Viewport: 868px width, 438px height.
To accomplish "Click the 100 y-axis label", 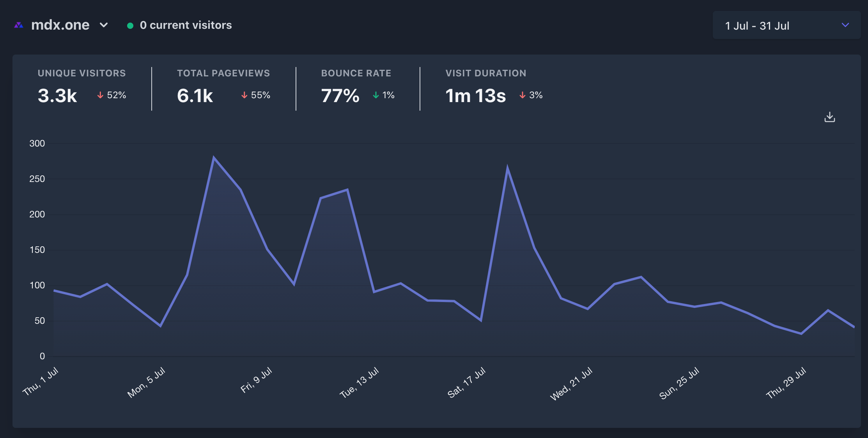I will pos(37,285).
